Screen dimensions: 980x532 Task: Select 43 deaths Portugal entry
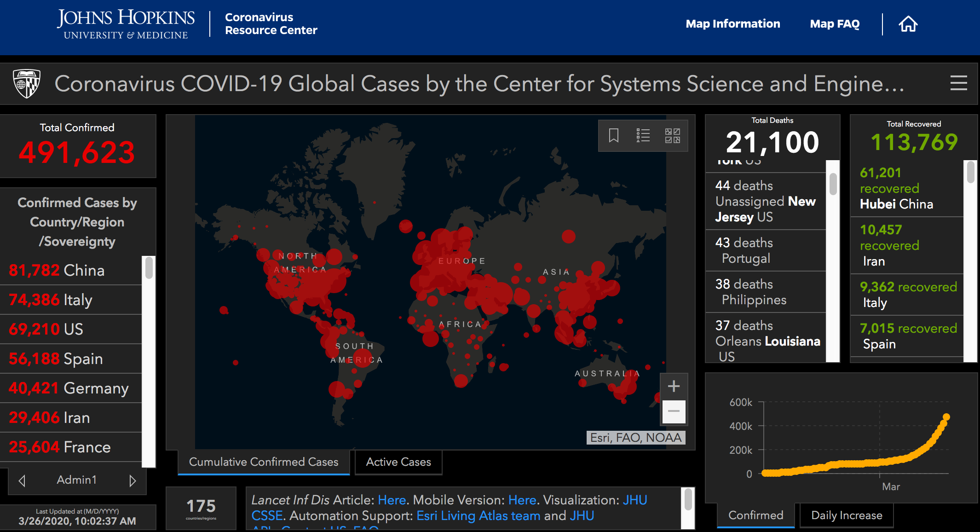click(x=766, y=250)
